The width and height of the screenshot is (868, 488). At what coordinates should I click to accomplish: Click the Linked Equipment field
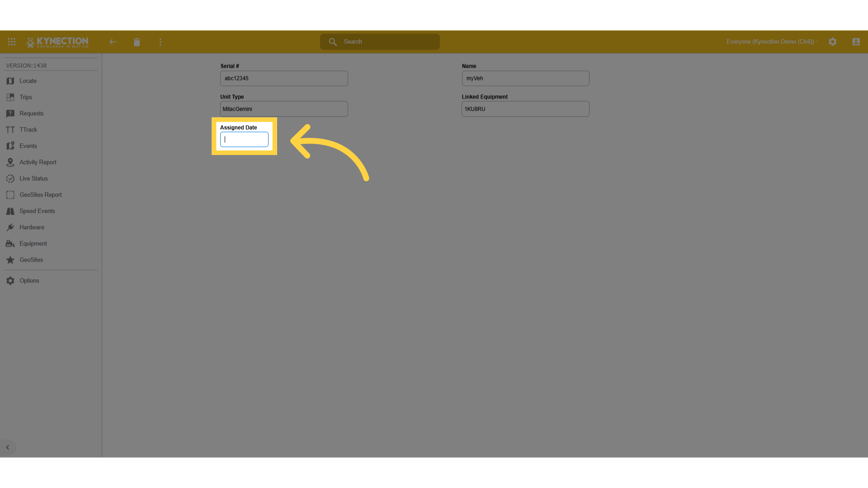(x=525, y=109)
